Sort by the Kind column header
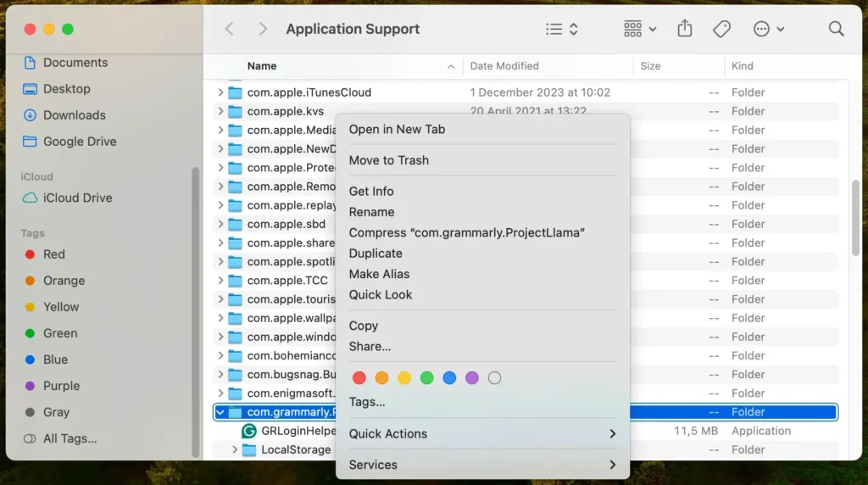868x485 pixels. click(x=743, y=66)
